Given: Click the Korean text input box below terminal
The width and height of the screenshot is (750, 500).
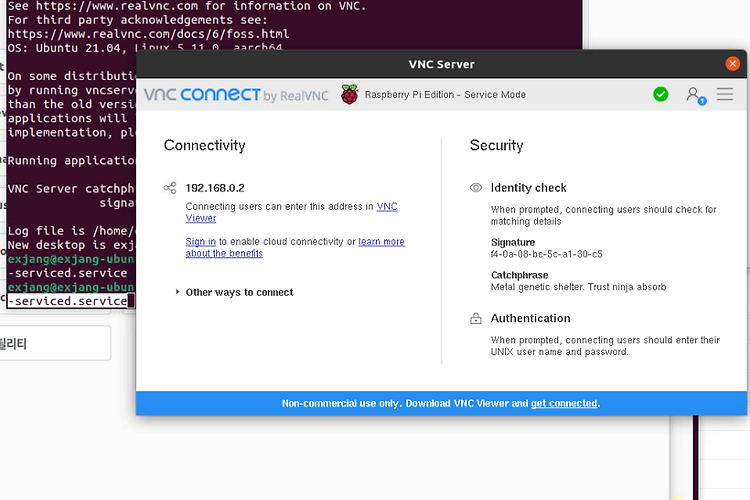Looking at the screenshot, I should click(55, 343).
